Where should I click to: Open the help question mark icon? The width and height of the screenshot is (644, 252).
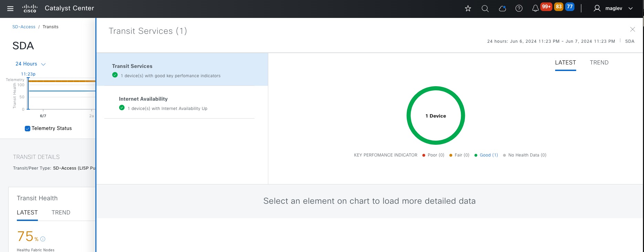(x=519, y=9)
